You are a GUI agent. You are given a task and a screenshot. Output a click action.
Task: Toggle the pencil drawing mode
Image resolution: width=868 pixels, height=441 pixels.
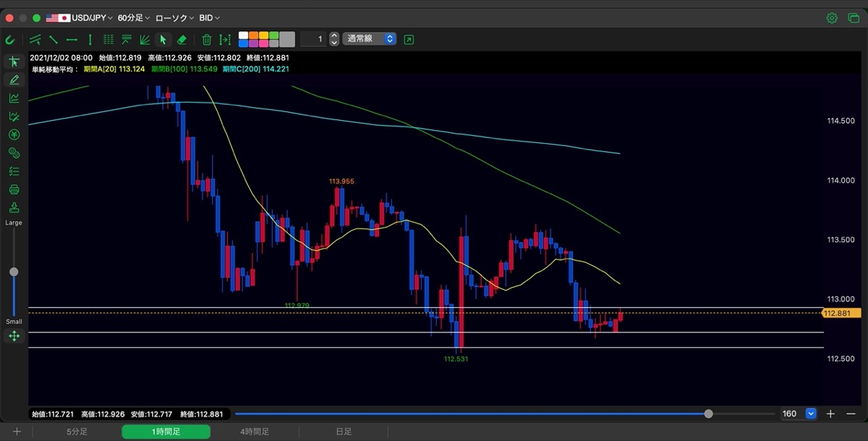coord(14,80)
